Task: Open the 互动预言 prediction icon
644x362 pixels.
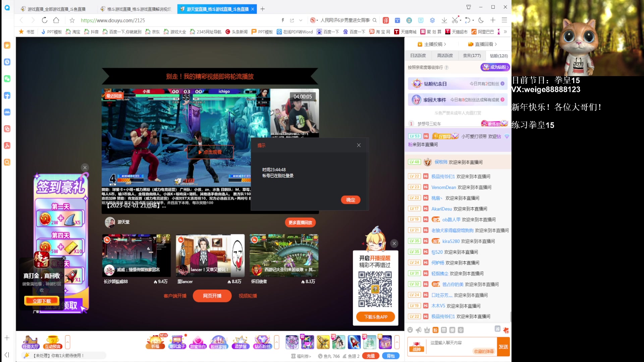Action: click(x=53, y=342)
